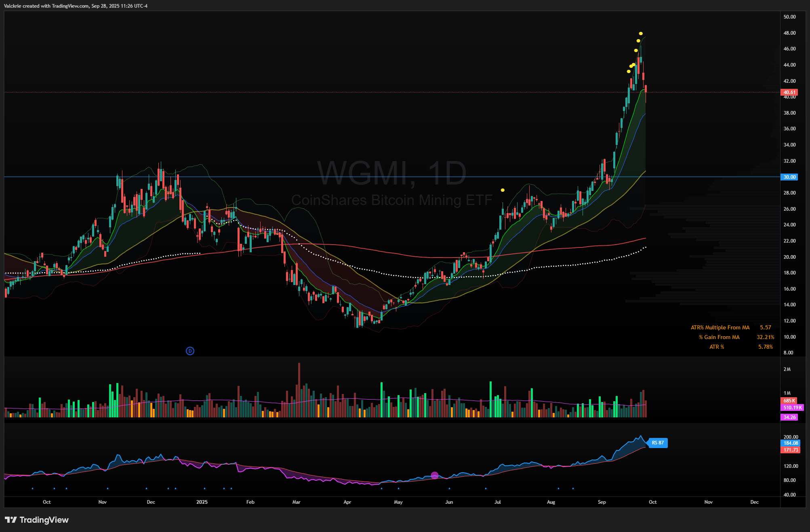
Task: Click the magenta 34.26 label
Action: (789, 417)
